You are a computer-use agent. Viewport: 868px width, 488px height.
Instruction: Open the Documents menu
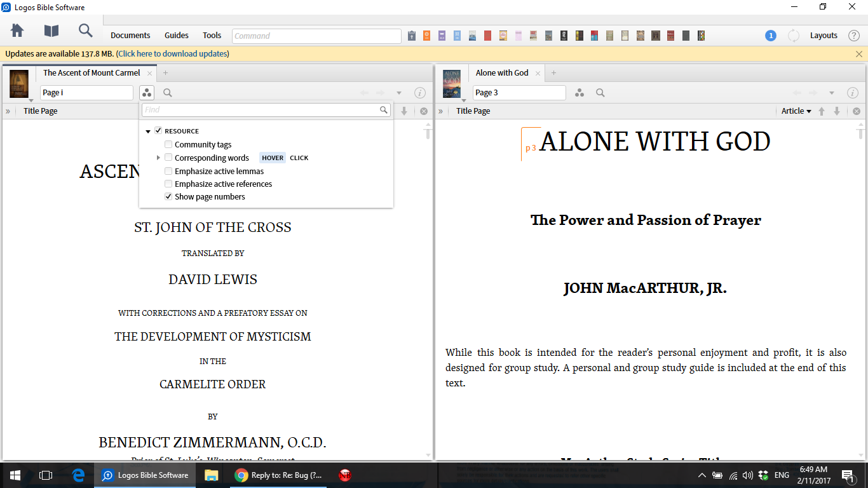tap(130, 36)
